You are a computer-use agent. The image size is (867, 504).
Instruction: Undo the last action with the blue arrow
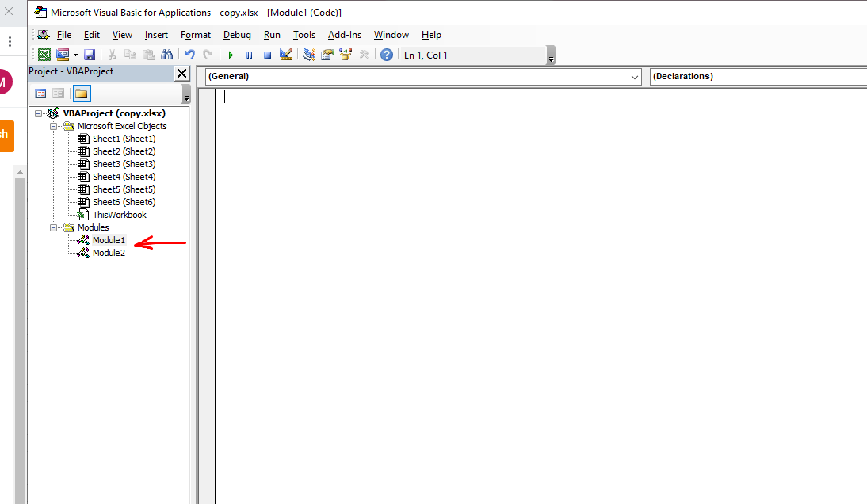pyautogui.click(x=189, y=55)
